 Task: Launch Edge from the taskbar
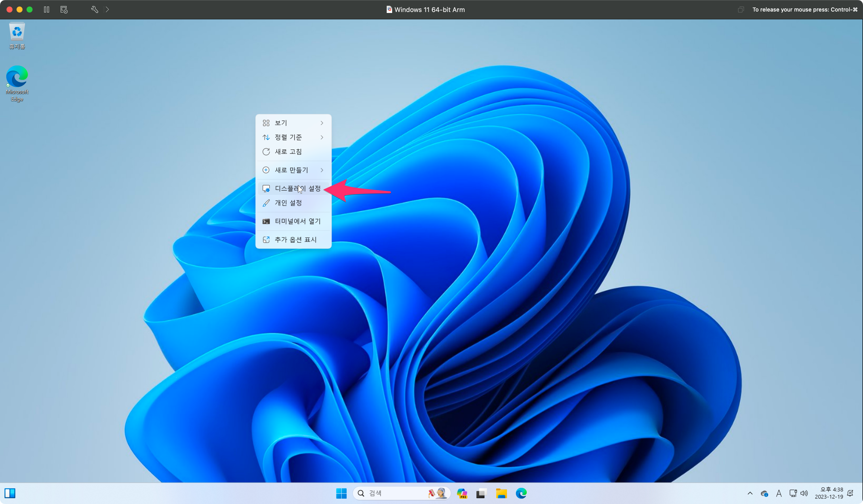point(521,493)
